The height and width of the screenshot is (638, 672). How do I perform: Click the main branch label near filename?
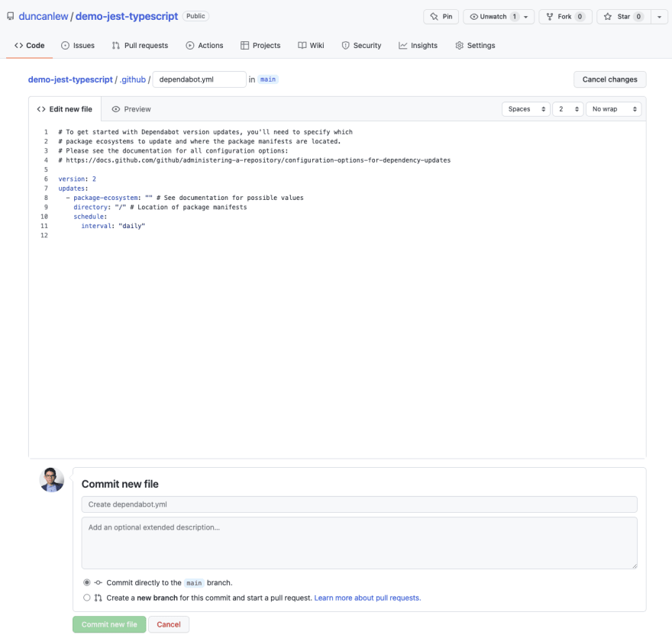268,79
